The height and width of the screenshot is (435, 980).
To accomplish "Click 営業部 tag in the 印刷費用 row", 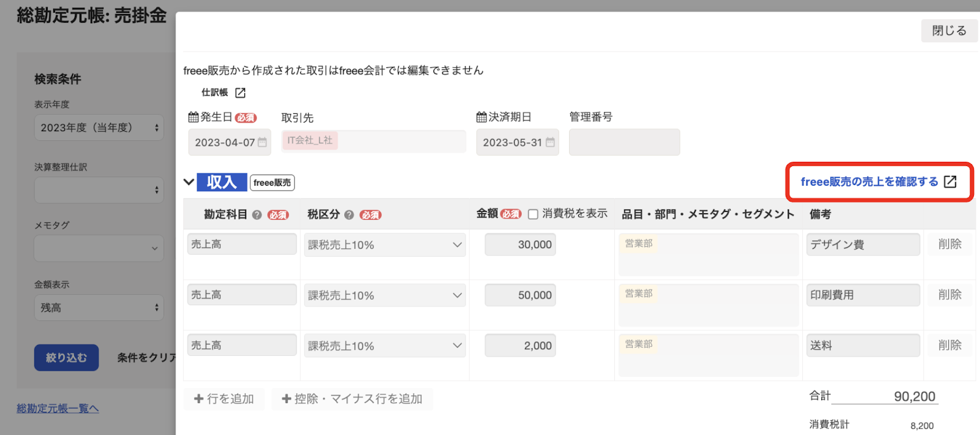I will point(639,293).
